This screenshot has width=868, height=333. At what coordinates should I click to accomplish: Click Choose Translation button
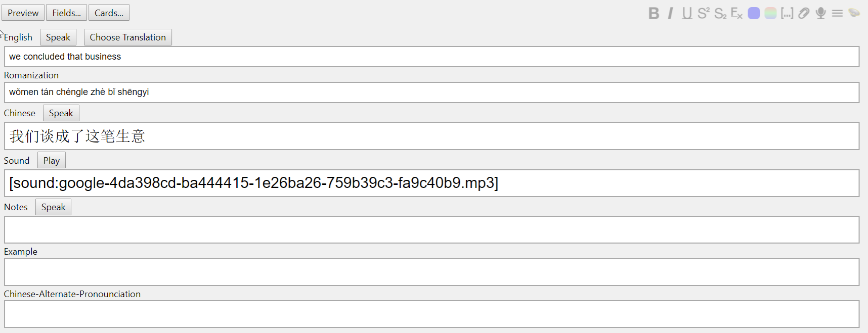127,37
